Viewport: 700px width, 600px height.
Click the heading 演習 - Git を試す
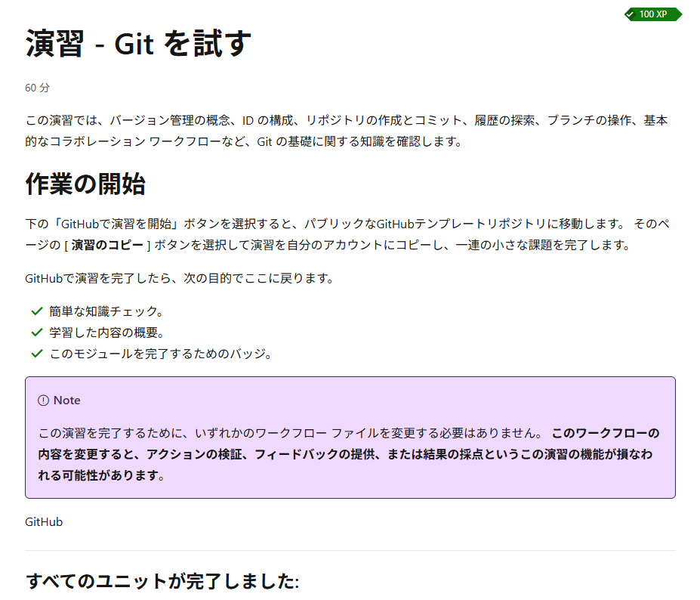138,43
